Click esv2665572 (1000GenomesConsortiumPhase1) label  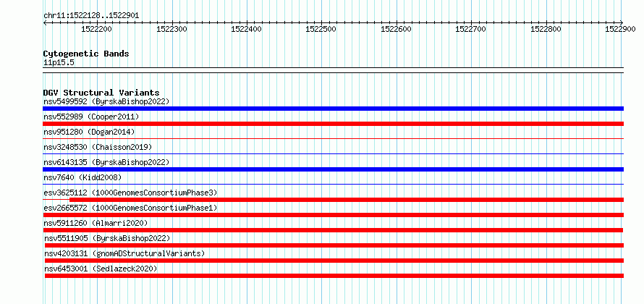130,208
